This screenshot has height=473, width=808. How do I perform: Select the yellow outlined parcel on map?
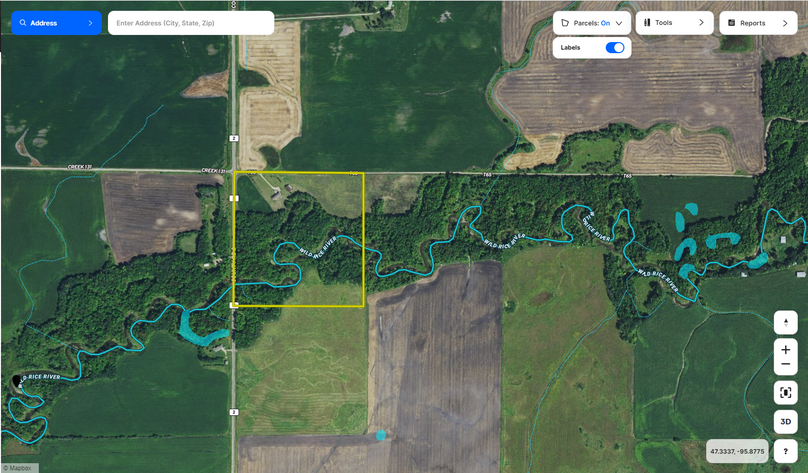click(299, 240)
